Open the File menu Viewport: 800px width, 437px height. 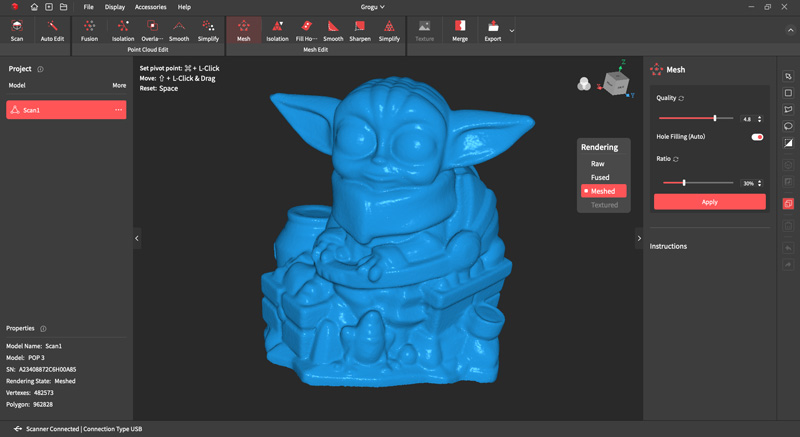[88, 7]
